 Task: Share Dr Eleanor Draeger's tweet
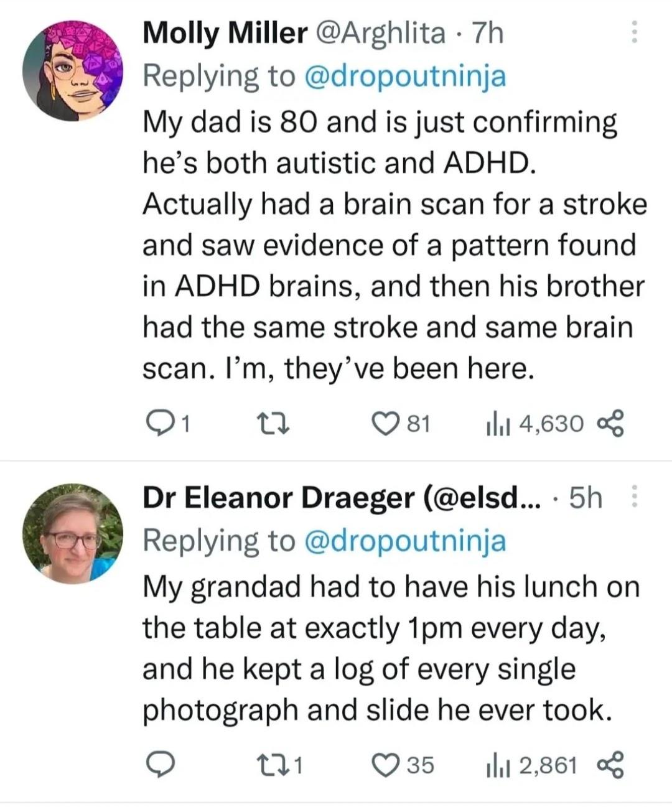pyautogui.click(x=608, y=765)
